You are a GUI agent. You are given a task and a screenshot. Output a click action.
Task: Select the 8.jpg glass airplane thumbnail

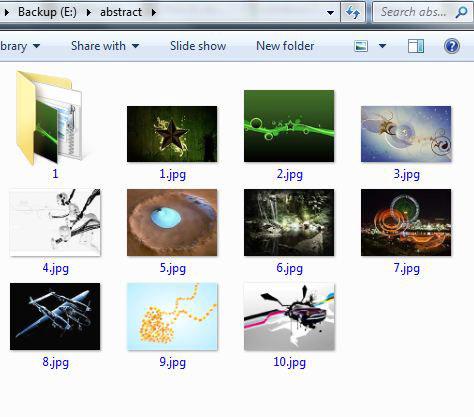55,316
